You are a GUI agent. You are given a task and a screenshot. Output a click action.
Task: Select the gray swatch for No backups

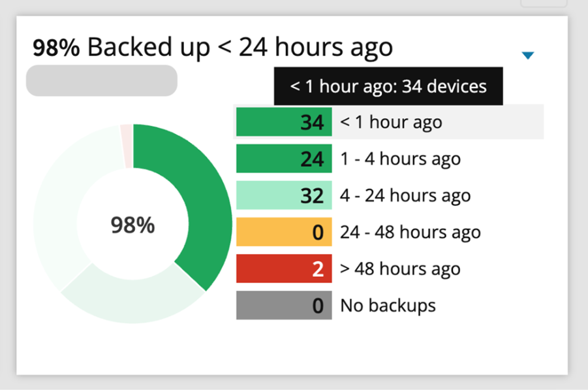point(284,305)
